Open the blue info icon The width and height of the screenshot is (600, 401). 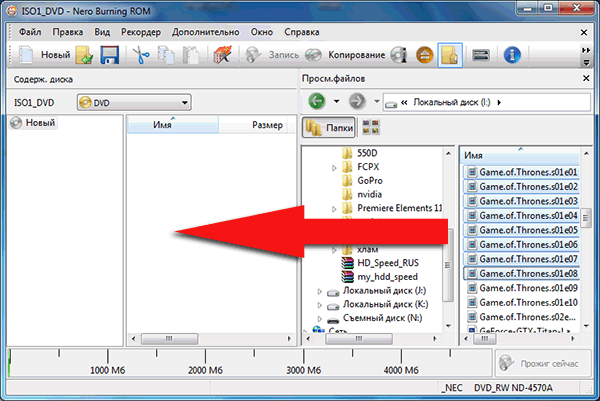coord(512,55)
